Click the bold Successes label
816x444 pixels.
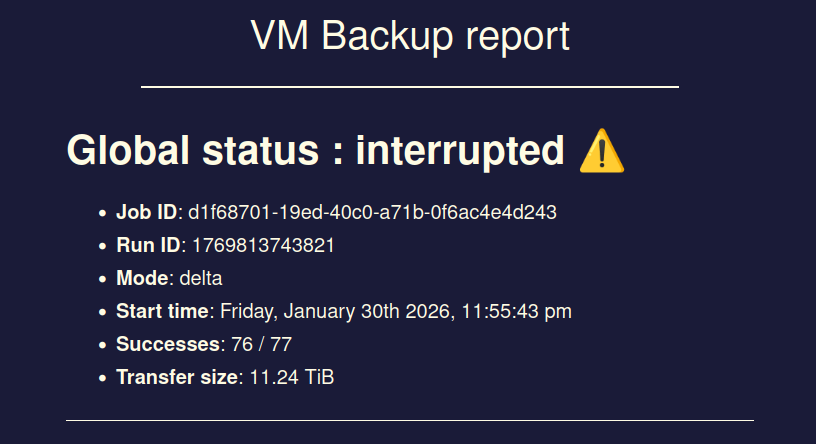(168, 344)
